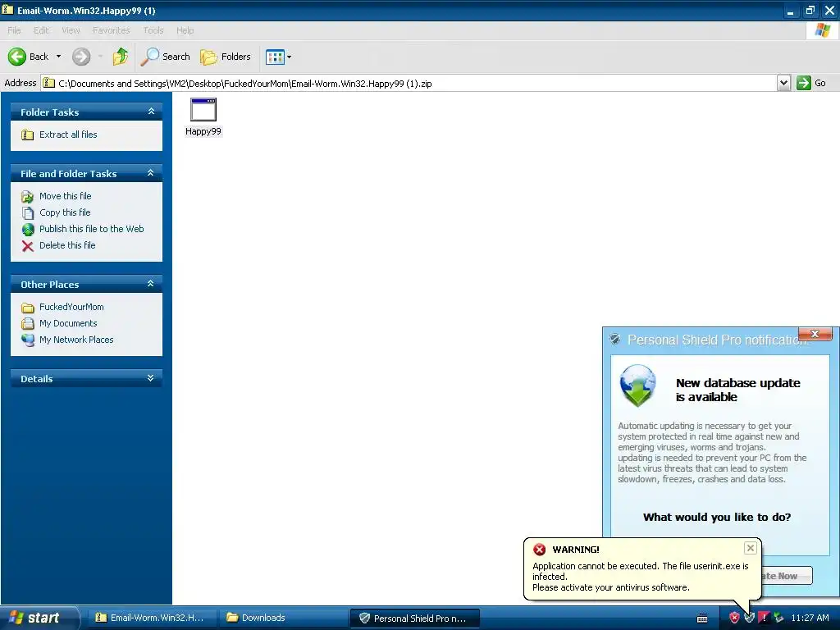Click the red X delete icon
This screenshot has width=840, height=630.
coord(27,246)
